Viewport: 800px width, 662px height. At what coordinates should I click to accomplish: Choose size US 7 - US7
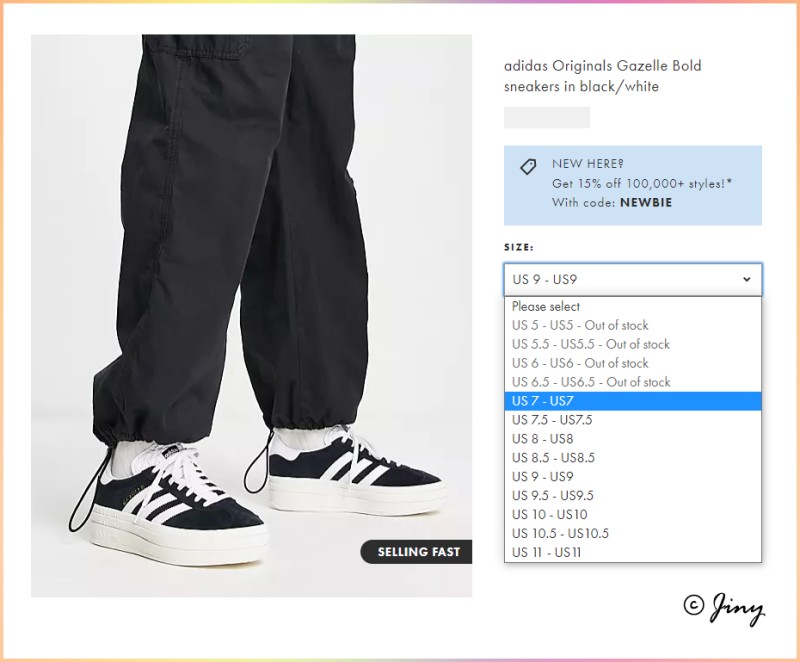[x=633, y=401]
